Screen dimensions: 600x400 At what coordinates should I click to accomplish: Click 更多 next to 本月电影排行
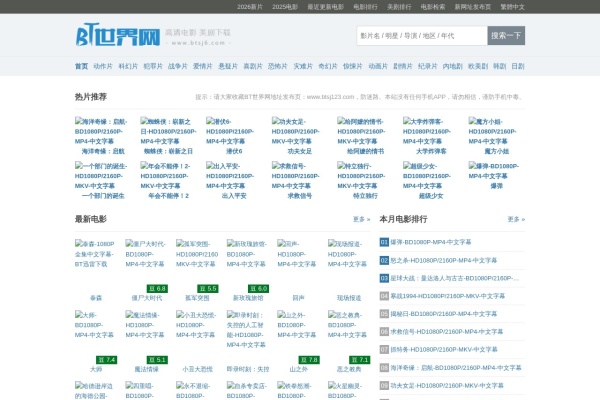(x=516, y=219)
